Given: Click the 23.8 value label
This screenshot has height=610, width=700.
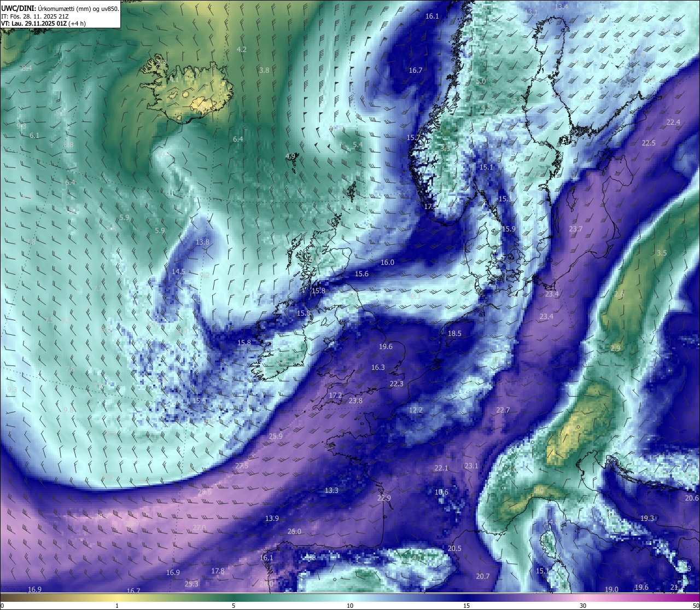Looking at the screenshot, I should [x=355, y=400].
